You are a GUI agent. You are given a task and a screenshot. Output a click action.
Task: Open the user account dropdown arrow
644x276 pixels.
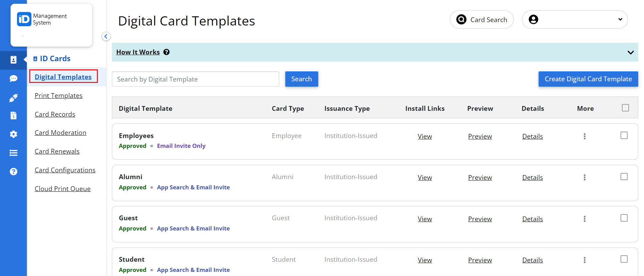(x=620, y=19)
